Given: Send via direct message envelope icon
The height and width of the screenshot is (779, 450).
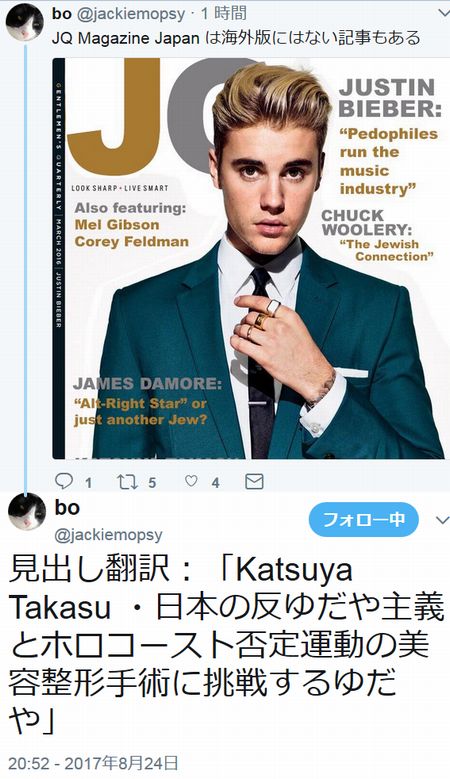Looking at the screenshot, I should pos(254,481).
